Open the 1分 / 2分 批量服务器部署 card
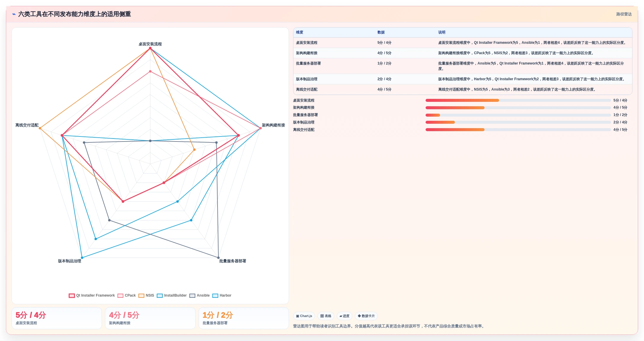This screenshot has width=644, height=341. pos(244,318)
